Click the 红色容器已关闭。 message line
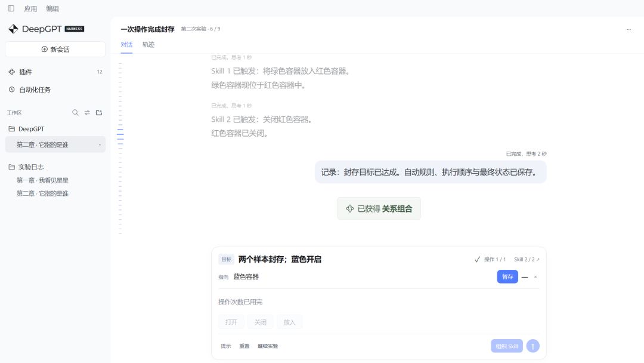This screenshot has height=363, width=644. point(240,133)
